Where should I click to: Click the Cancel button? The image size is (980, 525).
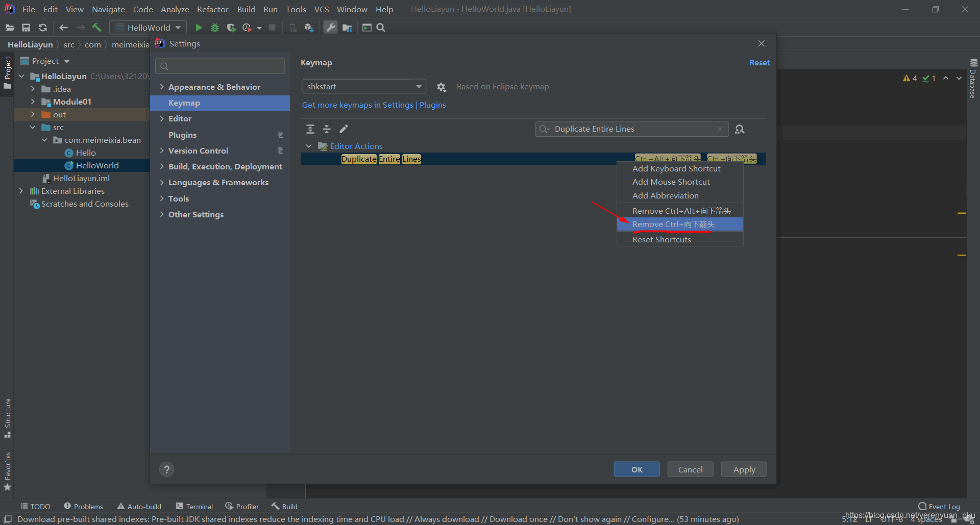coord(690,469)
